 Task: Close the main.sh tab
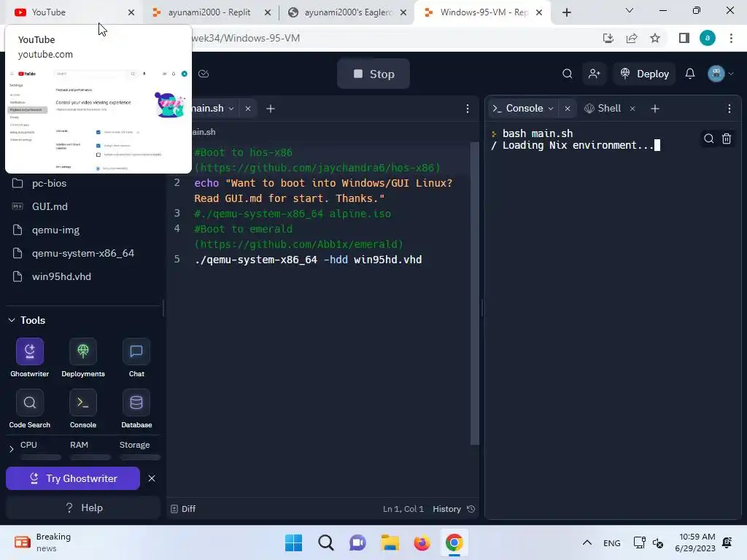point(248,109)
